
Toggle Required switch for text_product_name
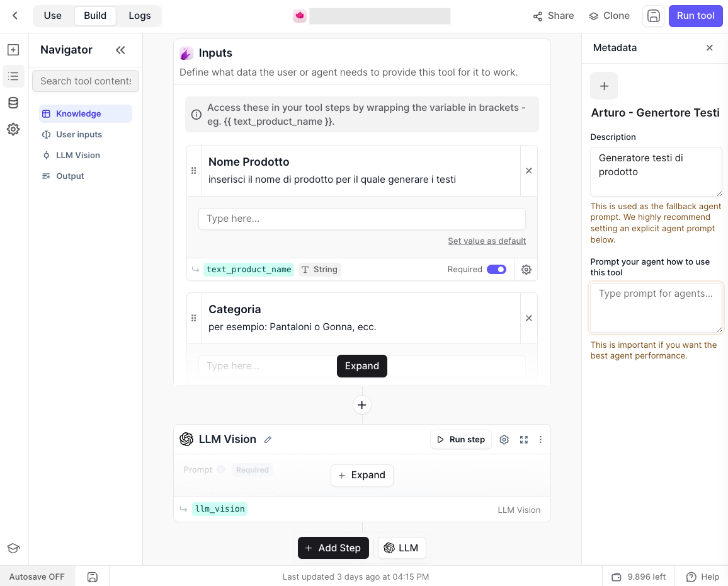496,270
